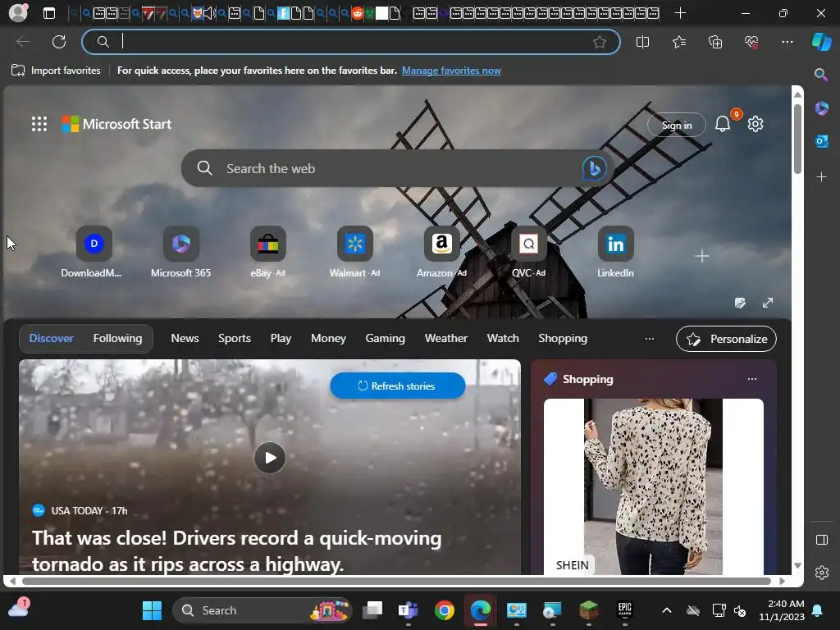Screen dimensions: 840x630
Task: Edit background image icon
Action: click(740, 304)
